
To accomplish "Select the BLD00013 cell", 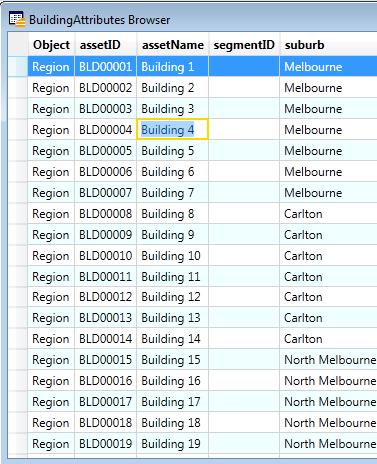I will (106, 318).
